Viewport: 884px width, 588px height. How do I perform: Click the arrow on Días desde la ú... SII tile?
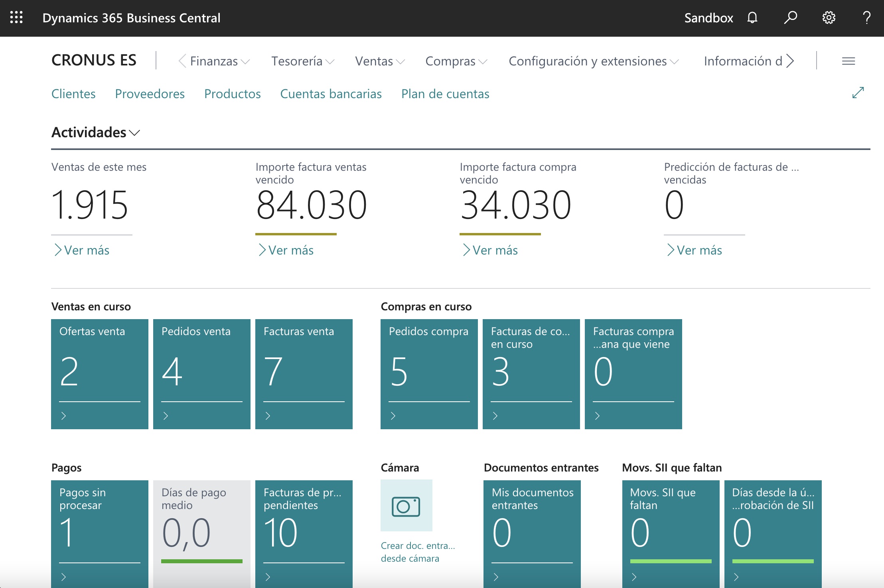point(736,577)
